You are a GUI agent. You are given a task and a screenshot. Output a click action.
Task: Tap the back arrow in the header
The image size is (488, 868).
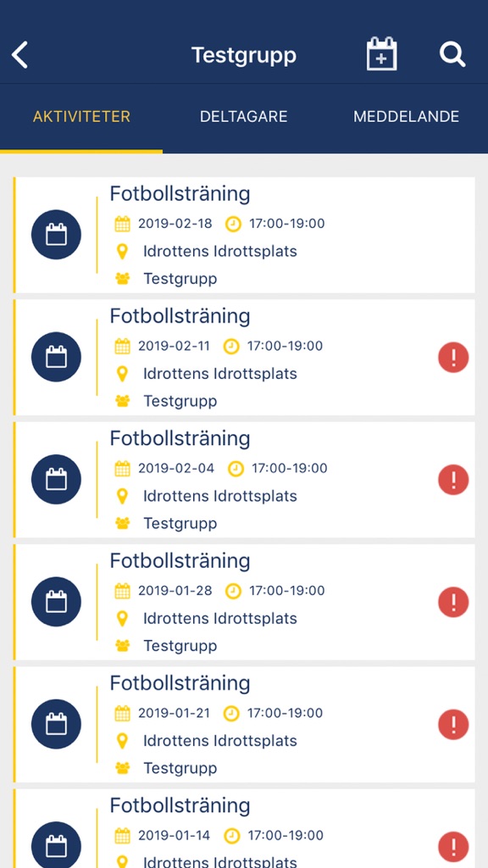click(20, 55)
